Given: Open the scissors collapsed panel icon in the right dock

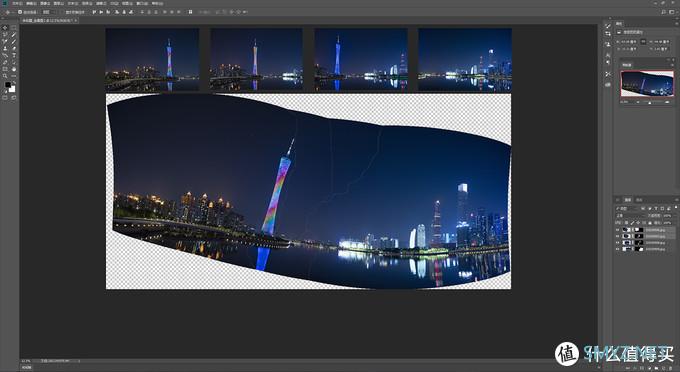Looking at the screenshot, I should coord(608,74).
